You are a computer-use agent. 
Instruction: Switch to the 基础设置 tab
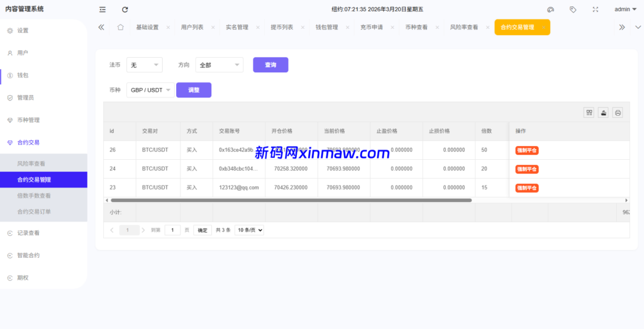point(147,27)
